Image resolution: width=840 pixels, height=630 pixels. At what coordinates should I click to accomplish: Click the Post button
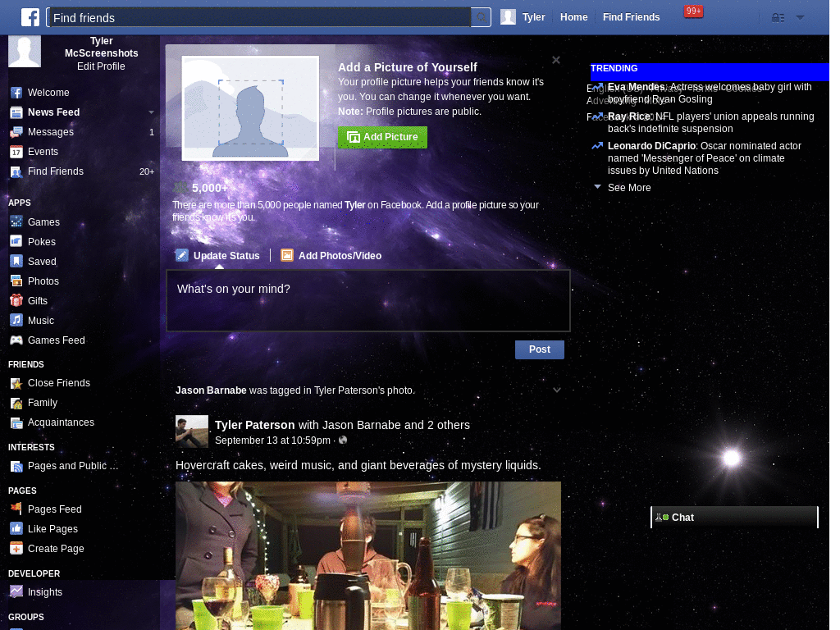(540, 349)
